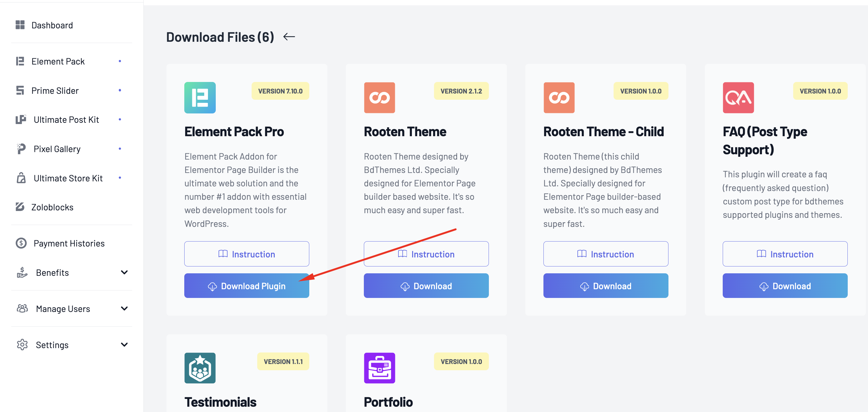Expand the Benefits menu chevron
The width and height of the screenshot is (868, 412).
(x=124, y=272)
